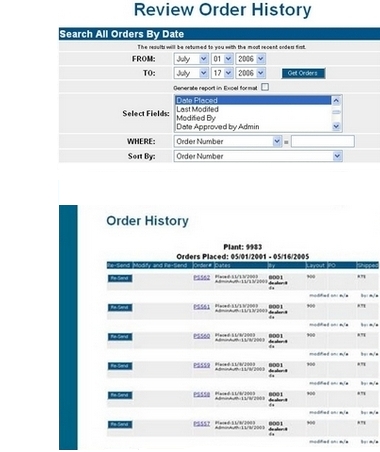Check Generate report in Excel format
This screenshot has width=380, height=452.
tap(265, 87)
